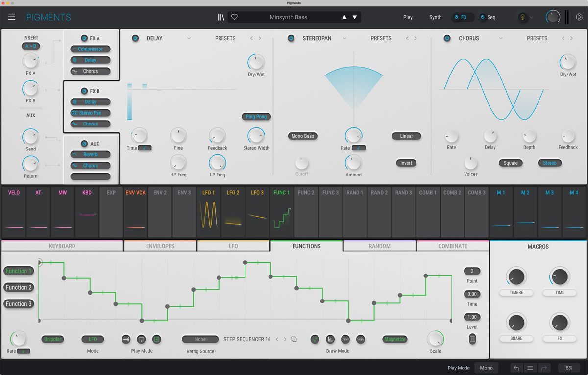The width and height of the screenshot is (588, 375).
Task: Enable Ping Pong in the Delay section
Action: [x=256, y=116]
